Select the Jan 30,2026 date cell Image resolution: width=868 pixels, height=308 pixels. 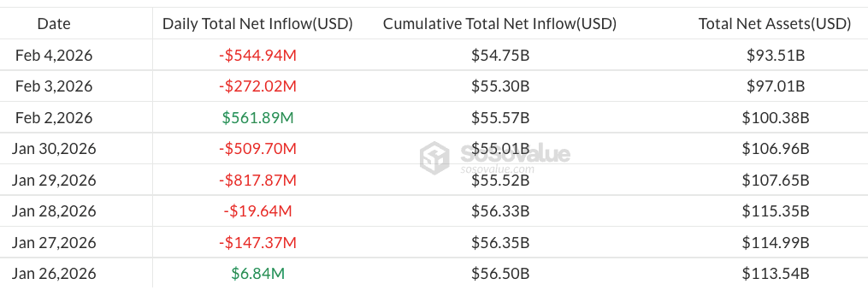click(54, 149)
